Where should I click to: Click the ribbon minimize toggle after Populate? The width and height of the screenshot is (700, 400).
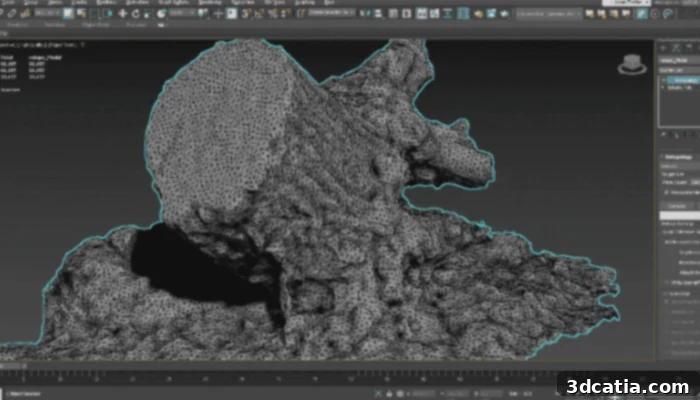point(162,25)
